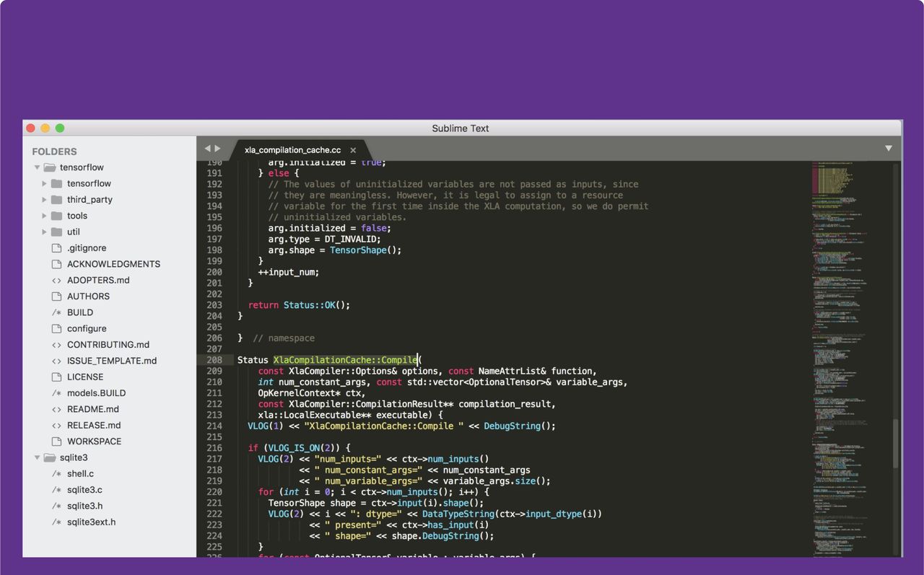The width and height of the screenshot is (924, 575).
Task: Click the ADOPTERS.md markup icon
Action: pos(56,280)
